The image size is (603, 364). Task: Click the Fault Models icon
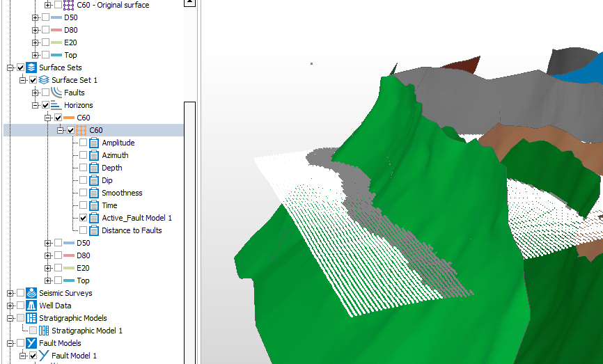(31, 343)
